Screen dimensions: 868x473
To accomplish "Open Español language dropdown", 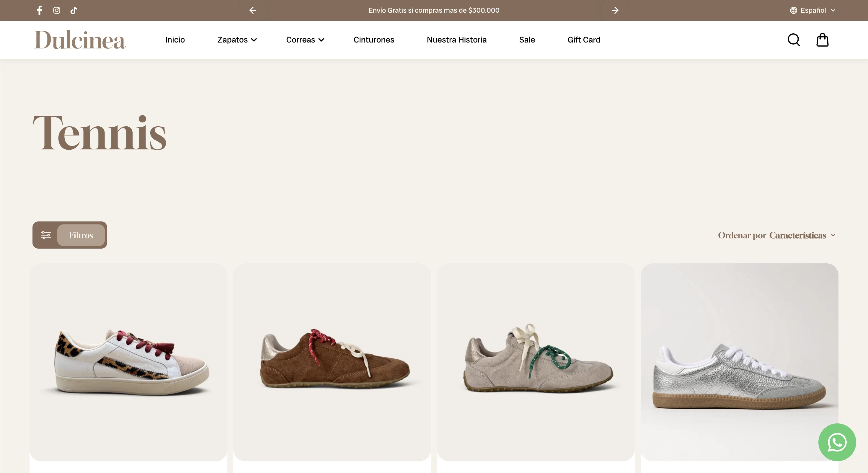I will [813, 10].
